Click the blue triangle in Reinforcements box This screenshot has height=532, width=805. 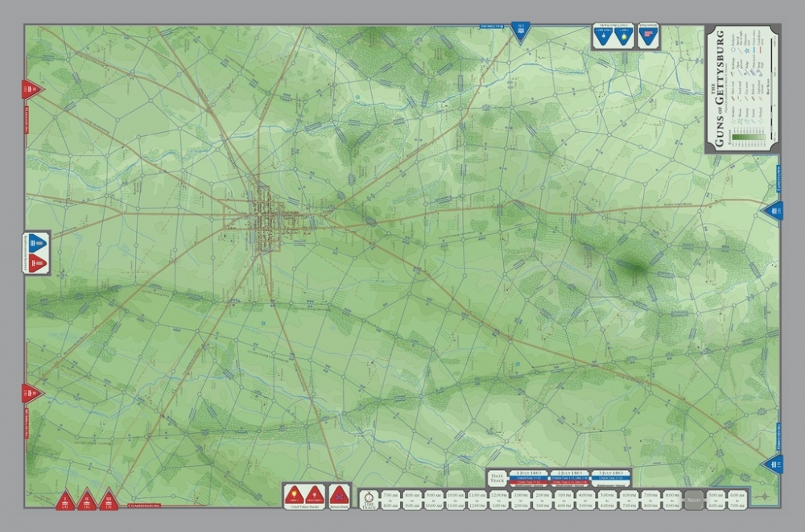click(x=37, y=243)
